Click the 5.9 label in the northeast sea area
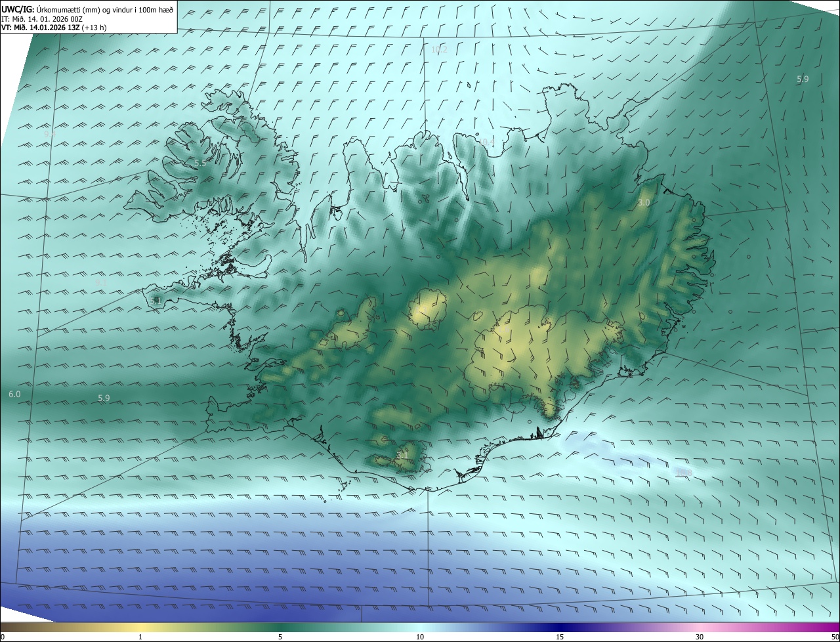The width and height of the screenshot is (840, 642). click(803, 79)
